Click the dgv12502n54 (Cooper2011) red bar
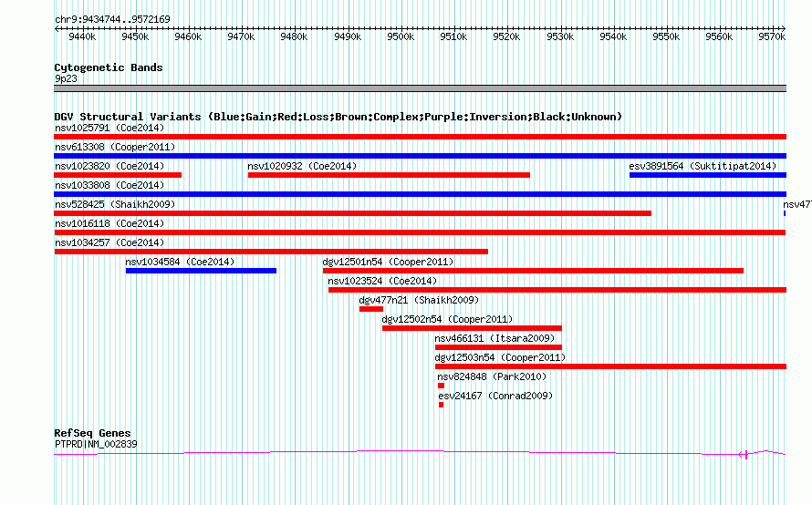The image size is (812, 505). click(472, 328)
